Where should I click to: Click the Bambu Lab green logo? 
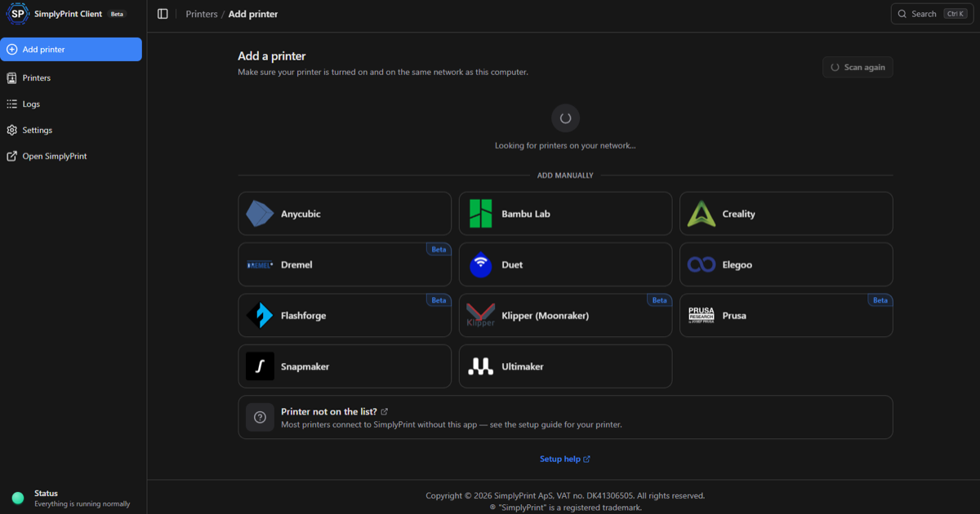click(480, 214)
